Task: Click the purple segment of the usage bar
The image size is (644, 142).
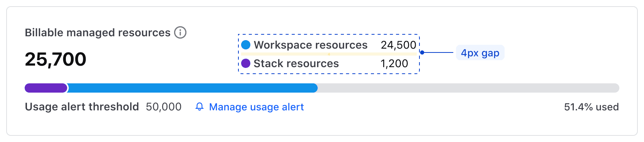Action: tap(46, 88)
